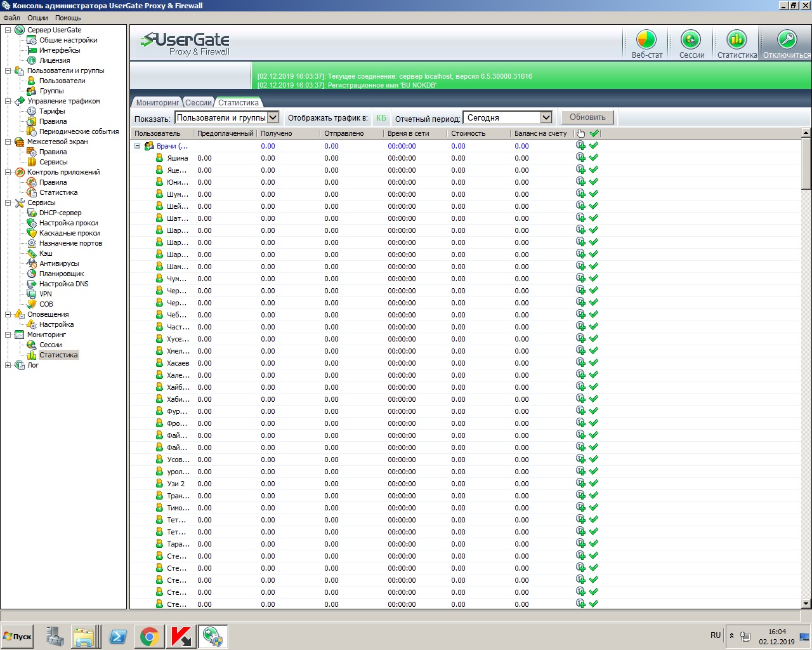
Task: Collapse the Пользователи и группы tree node
Action: (x=8, y=70)
